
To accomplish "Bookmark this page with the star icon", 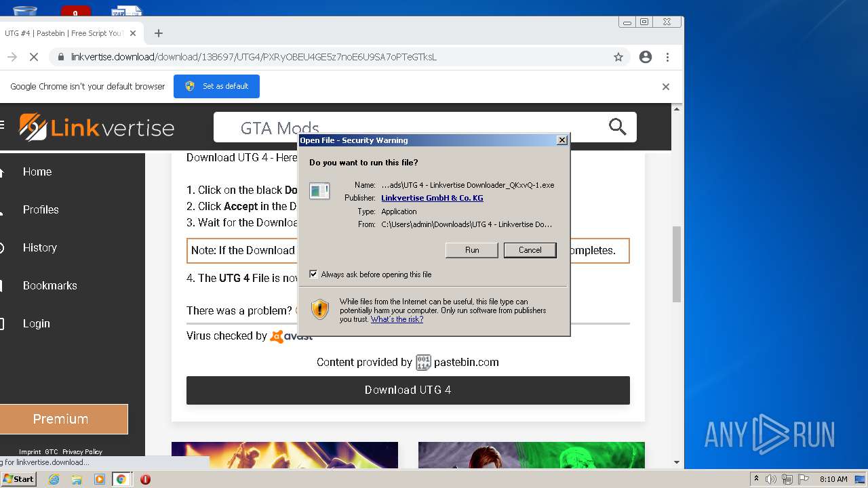I will pyautogui.click(x=618, y=58).
